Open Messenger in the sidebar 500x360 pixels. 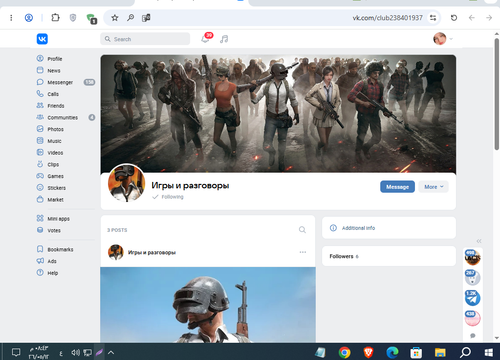[60, 82]
